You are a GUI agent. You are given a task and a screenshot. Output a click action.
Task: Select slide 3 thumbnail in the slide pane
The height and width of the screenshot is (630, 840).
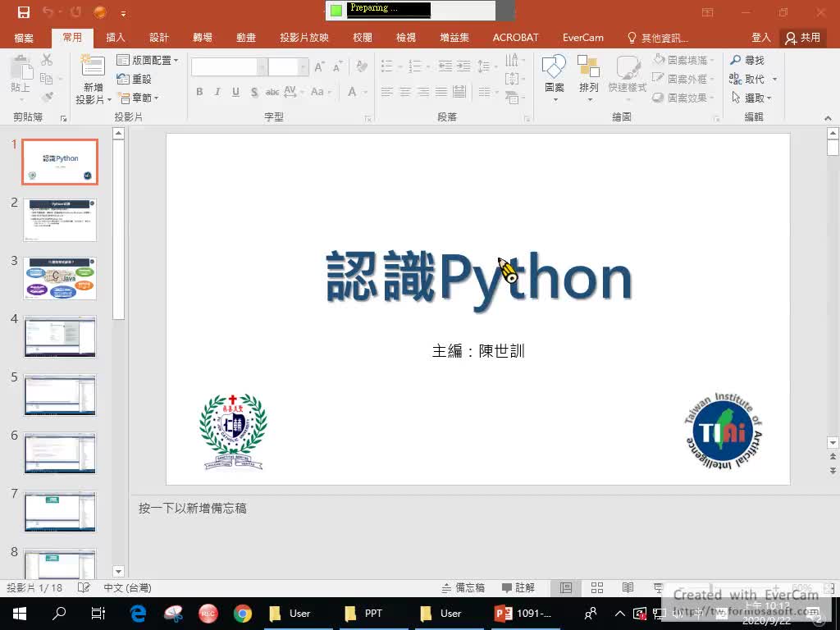pos(60,279)
